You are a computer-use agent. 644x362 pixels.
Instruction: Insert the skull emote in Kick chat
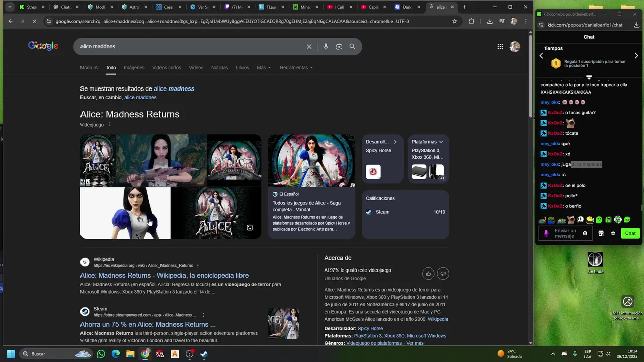pyautogui.click(x=580, y=220)
